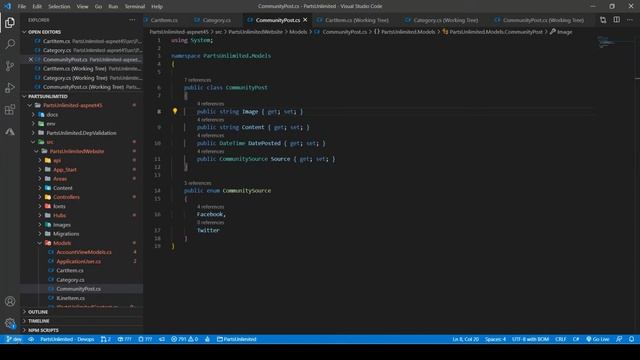Click the lightbulb quick-fix icon on line 8
The image size is (640, 360).
pyautogui.click(x=175, y=111)
